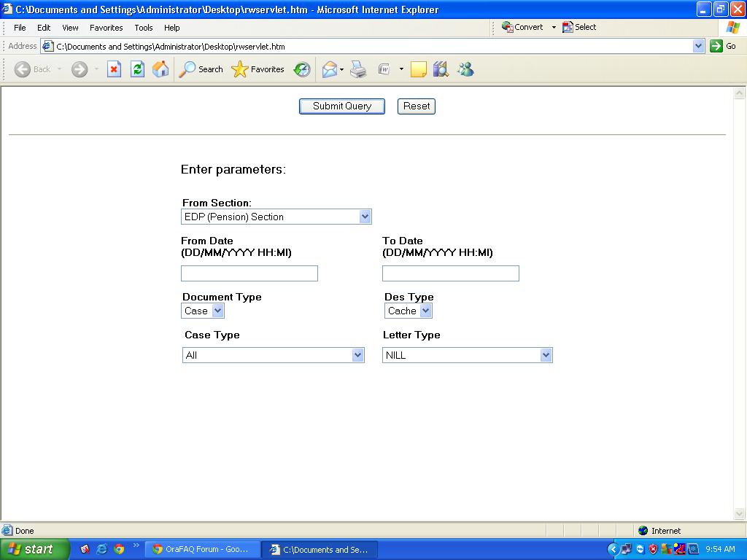Click the Stop page loading icon
This screenshot has width=747, height=560.
tap(114, 69)
